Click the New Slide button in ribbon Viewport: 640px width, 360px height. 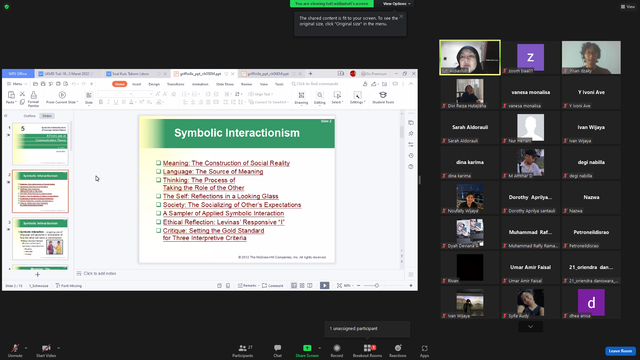[89, 98]
